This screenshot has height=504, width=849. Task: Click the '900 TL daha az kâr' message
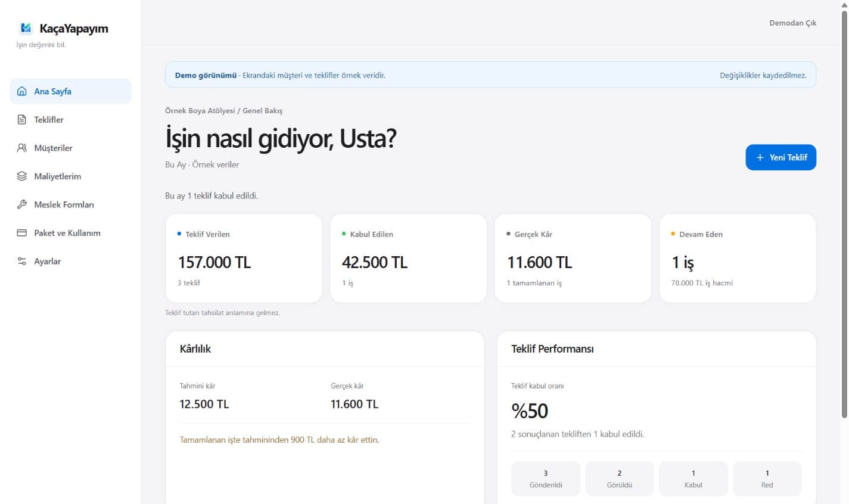click(279, 440)
